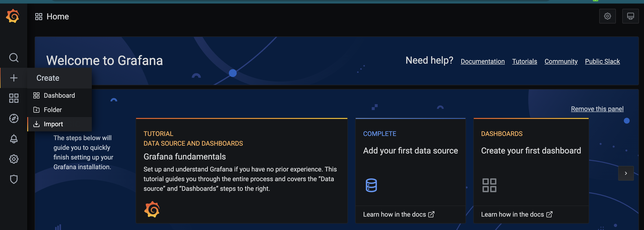The height and width of the screenshot is (230, 644).
Task: Open the Server Admin shield icon
Action: 14,179
